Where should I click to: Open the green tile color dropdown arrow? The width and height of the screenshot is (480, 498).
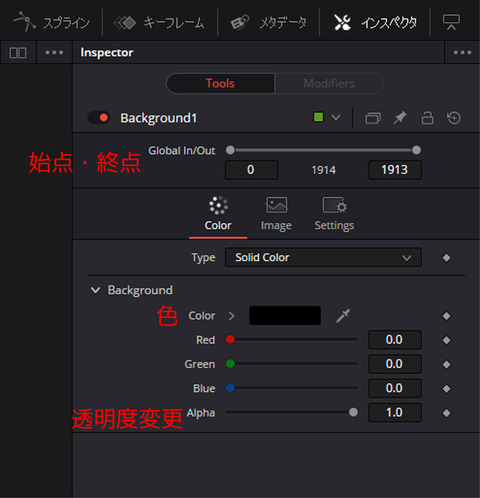point(336,117)
